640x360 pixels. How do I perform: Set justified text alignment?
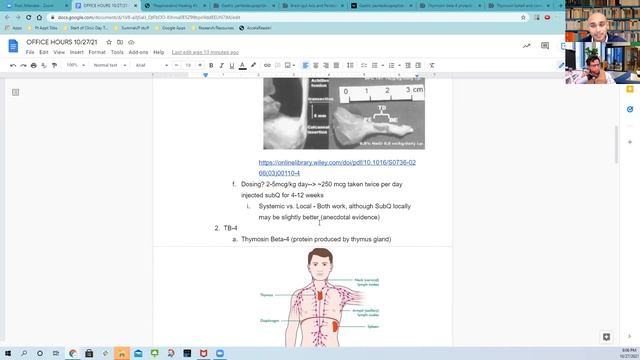336,65
